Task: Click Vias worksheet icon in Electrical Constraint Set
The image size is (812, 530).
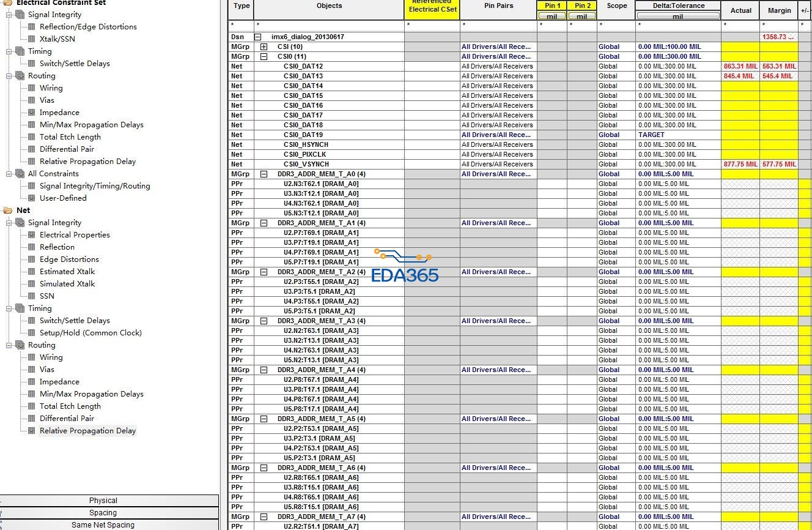Action: [x=32, y=100]
